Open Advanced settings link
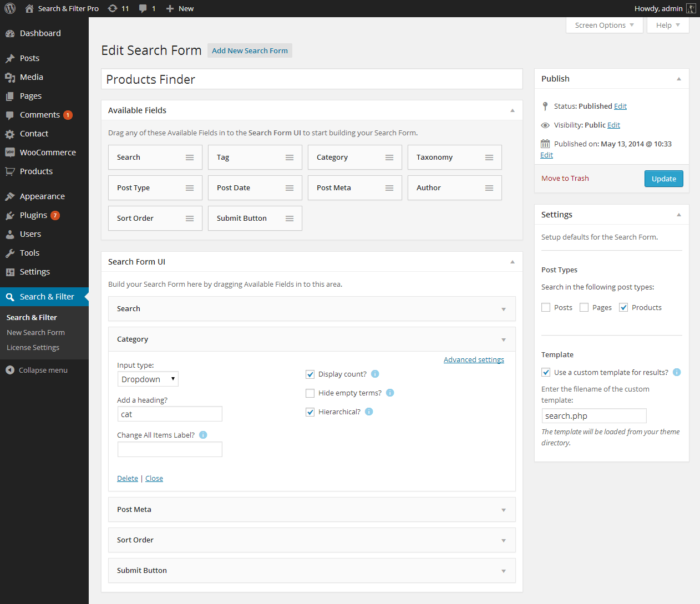Screen dimensions: 700x604 tap(474, 359)
